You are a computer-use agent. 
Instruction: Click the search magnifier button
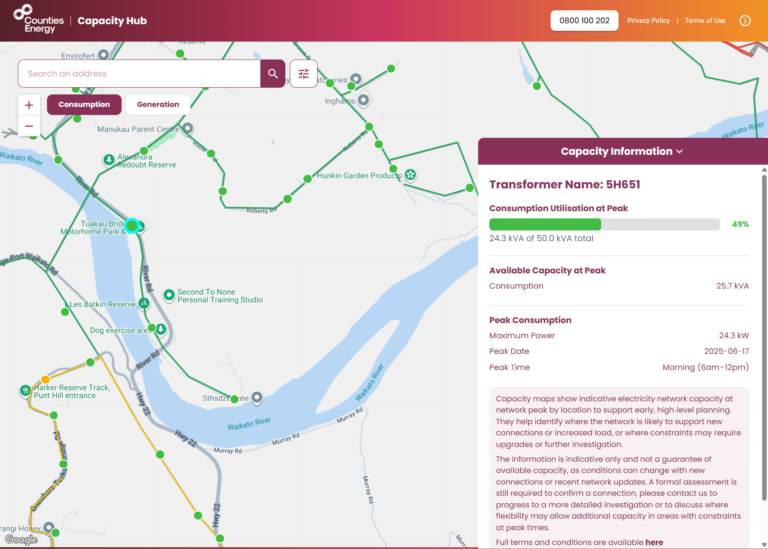pyautogui.click(x=273, y=73)
